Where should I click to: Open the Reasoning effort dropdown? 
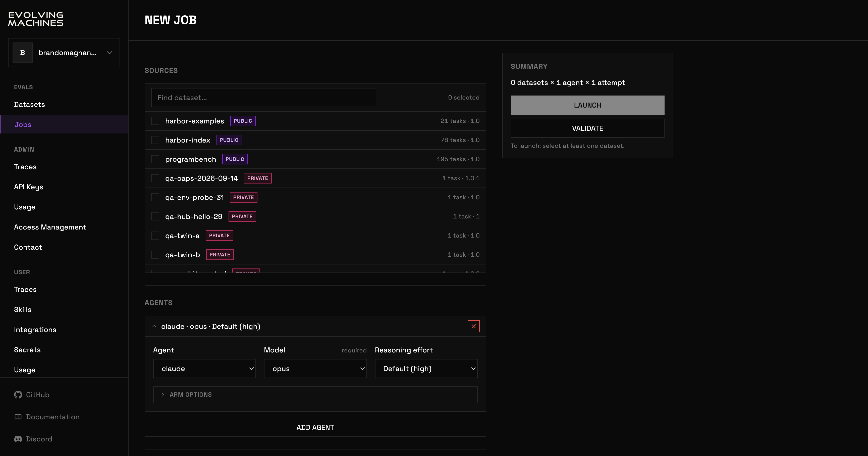(x=426, y=369)
